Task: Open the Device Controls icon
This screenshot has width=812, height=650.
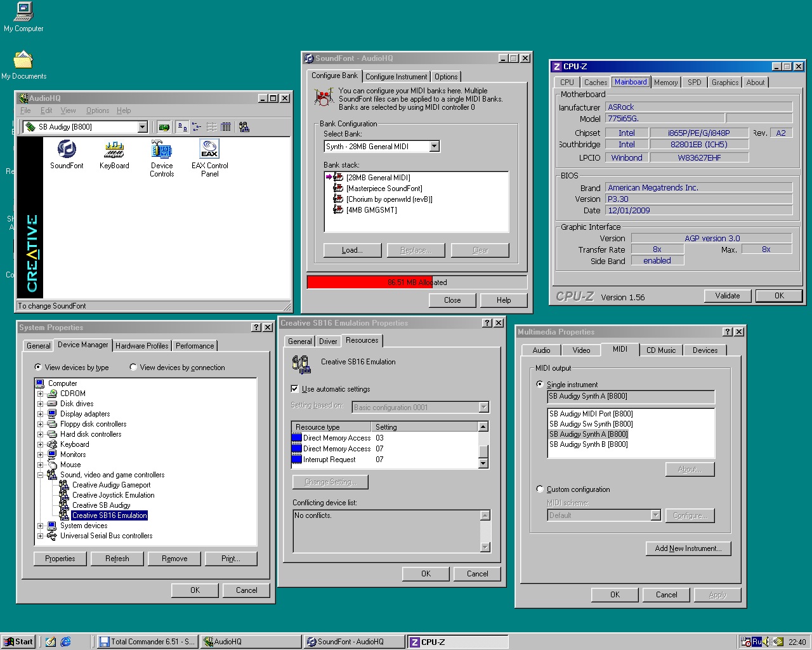Action: coord(162,150)
